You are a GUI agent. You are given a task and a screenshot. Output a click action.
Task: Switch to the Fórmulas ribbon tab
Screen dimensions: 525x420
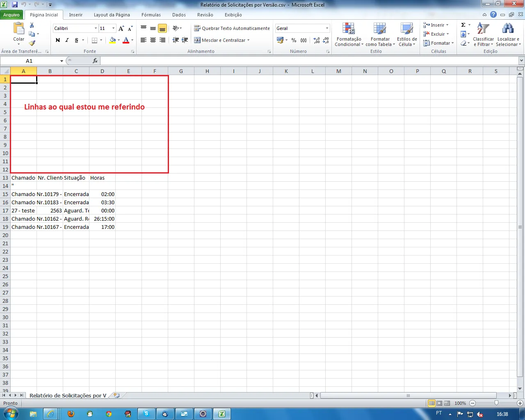[151, 15]
